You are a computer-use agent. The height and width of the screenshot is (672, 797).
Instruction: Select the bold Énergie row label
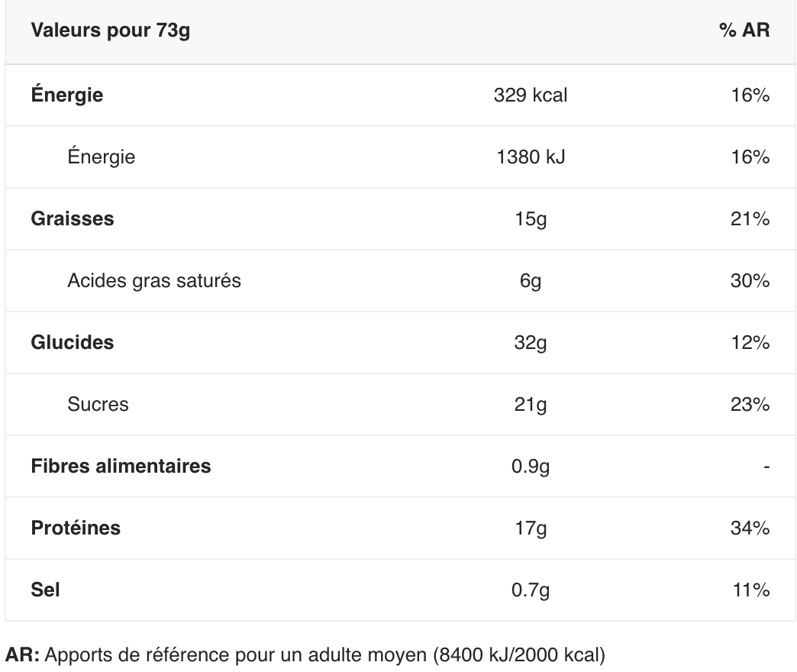(x=67, y=95)
